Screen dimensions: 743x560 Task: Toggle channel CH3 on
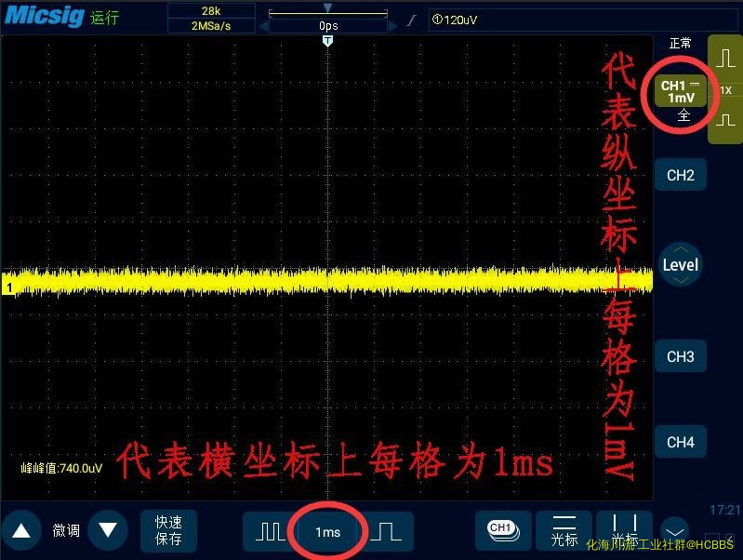681,356
